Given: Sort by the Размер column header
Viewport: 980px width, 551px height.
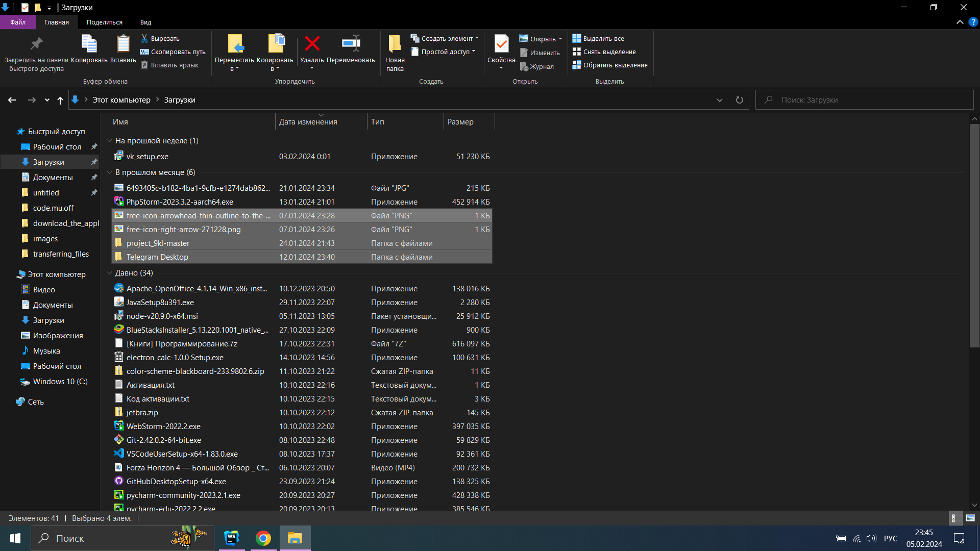Looking at the screenshot, I should click(469, 122).
